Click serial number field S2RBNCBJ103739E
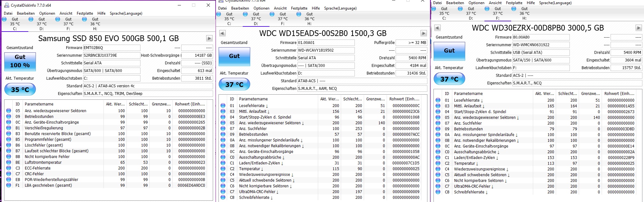 111,55
